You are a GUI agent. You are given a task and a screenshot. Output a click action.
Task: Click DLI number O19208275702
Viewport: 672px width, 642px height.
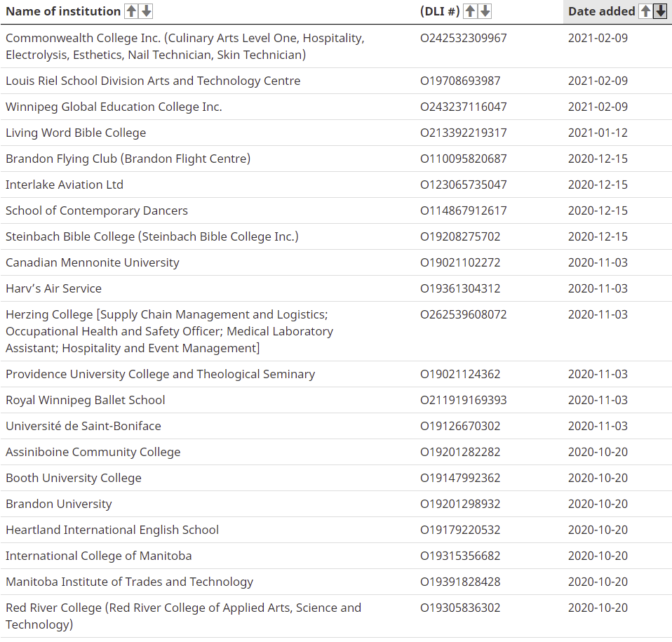[460, 236]
